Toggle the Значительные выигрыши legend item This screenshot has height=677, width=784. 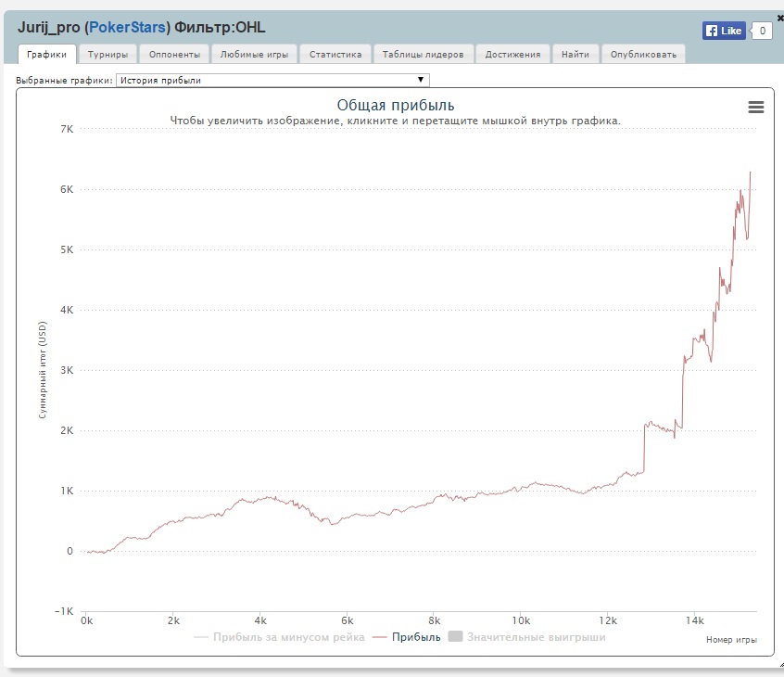coord(536,637)
